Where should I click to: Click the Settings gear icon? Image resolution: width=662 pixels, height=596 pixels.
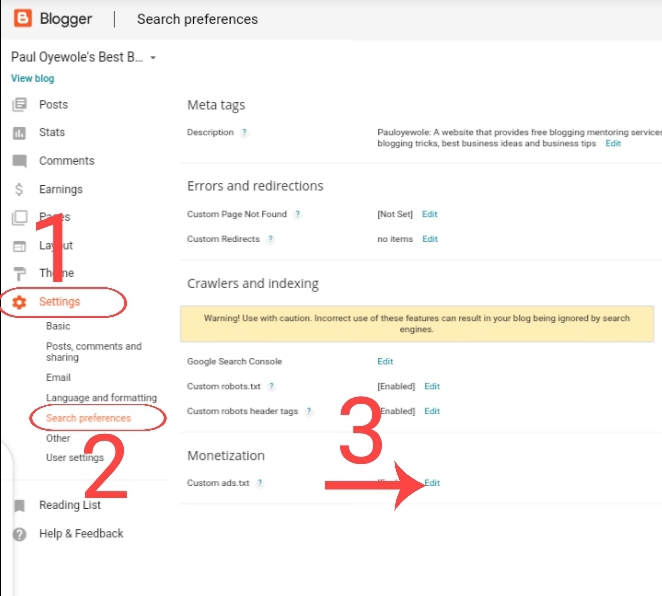coord(19,302)
